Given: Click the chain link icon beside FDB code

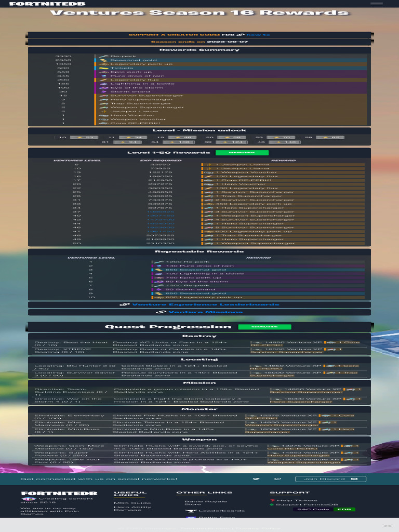Looking at the screenshot, I should click(241, 35).
